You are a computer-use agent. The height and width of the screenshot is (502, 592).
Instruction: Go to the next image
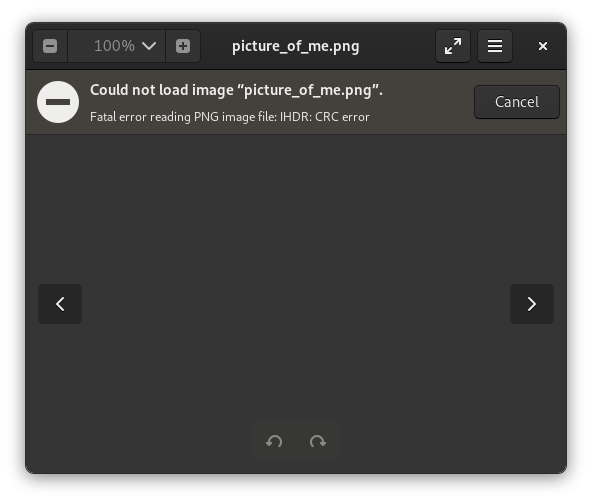point(532,304)
